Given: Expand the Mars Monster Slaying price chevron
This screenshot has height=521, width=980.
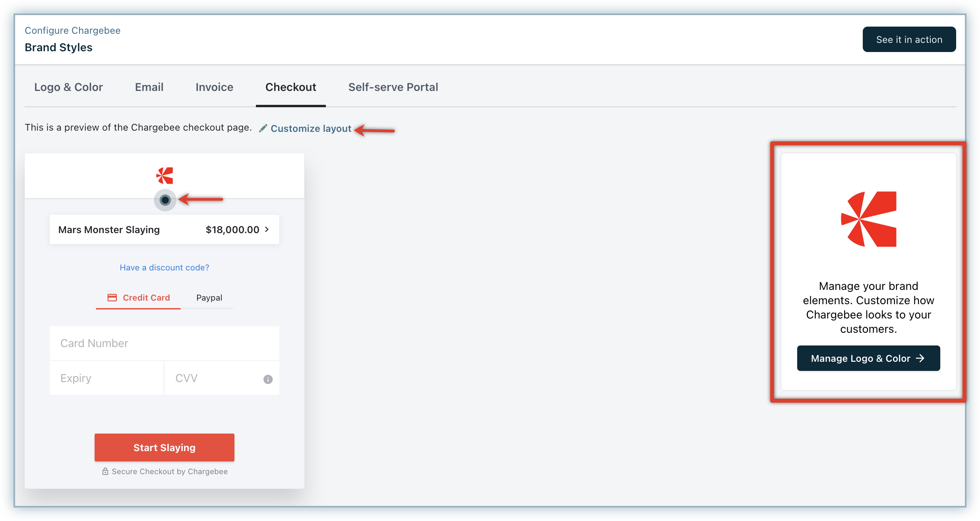Looking at the screenshot, I should [x=267, y=229].
